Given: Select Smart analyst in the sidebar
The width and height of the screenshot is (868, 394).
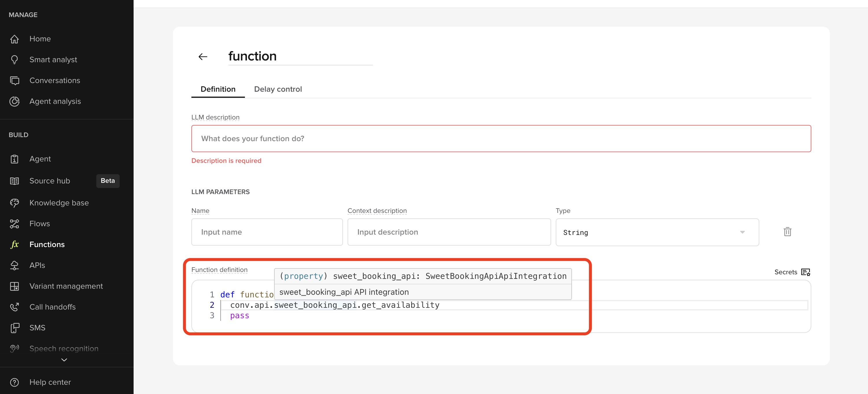Looking at the screenshot, I should click(53, 60).
